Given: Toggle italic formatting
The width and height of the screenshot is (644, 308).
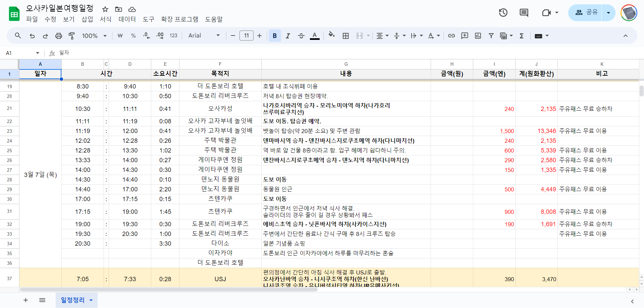Looking at the screenshot, I should pyautogui.click(x=288, y=36).
